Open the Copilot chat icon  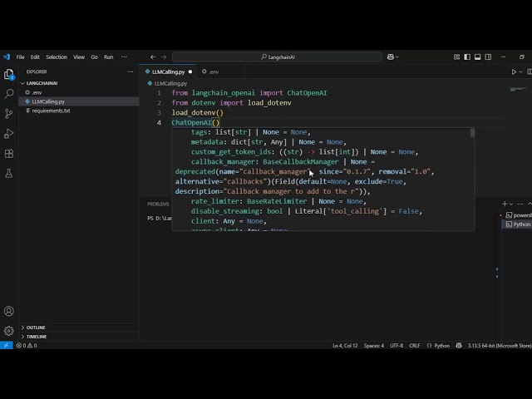pyautogui.click(x=391, y=57)
